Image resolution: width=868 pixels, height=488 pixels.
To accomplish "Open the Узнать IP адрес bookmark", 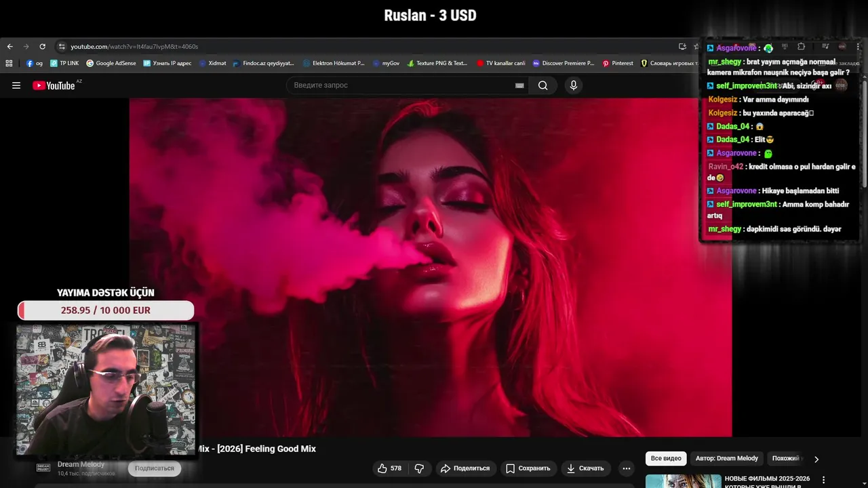I will (167, 63).
